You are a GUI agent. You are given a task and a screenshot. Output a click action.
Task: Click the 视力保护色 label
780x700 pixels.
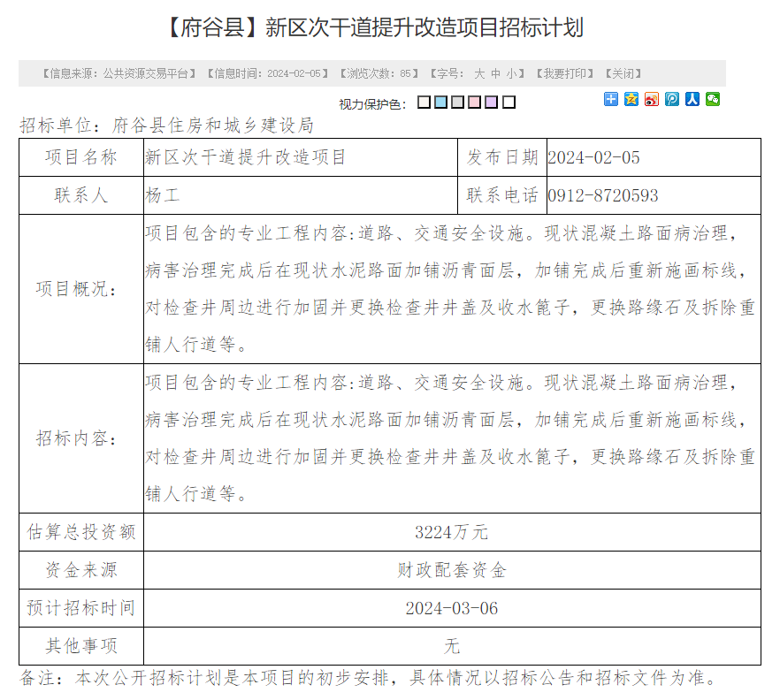(372, 104)
